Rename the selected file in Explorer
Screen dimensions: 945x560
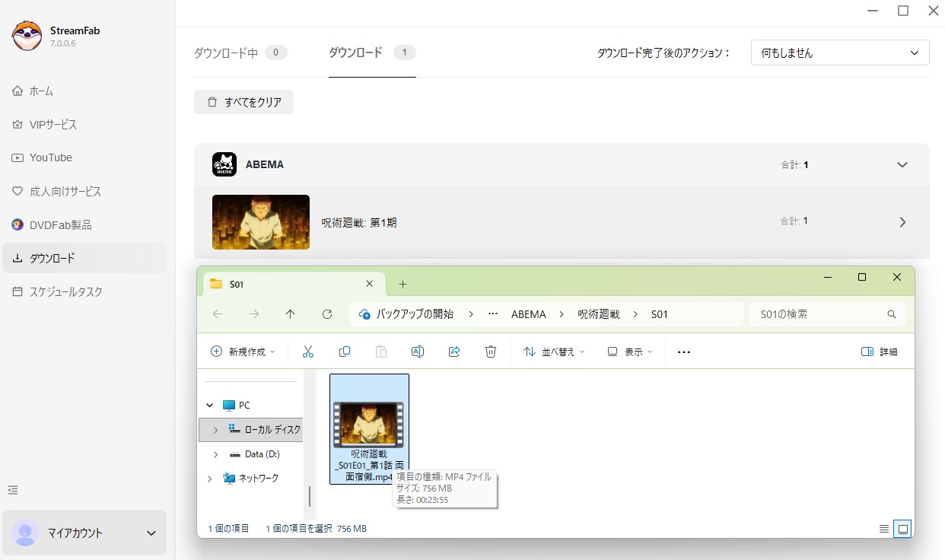tap(417, 351)
